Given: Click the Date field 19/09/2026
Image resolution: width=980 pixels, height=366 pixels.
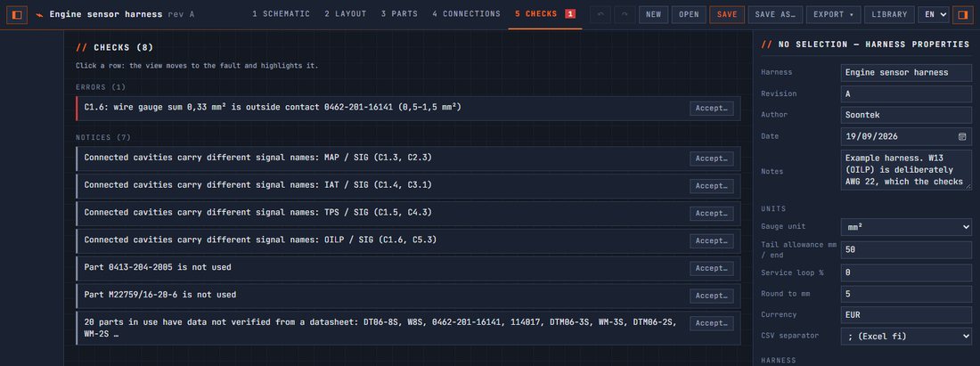Looking at the screenshot, I should 906,136.
